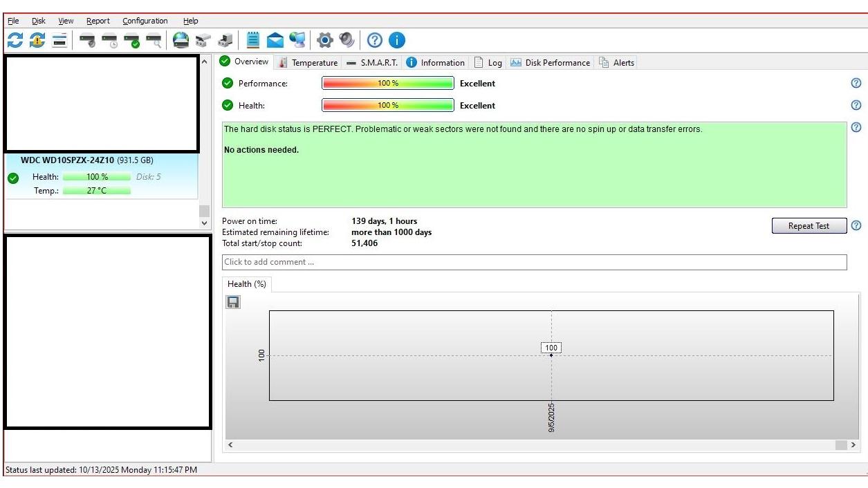Click the disk with magnifier toolbar icon
The width and height of the screenshot is (868, 488).
click(x=154, y=40)
